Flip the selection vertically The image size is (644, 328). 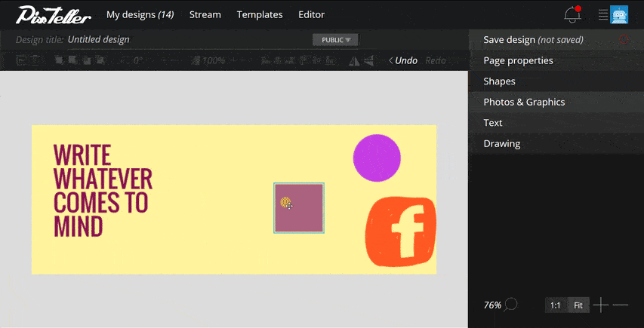point(369,60)
